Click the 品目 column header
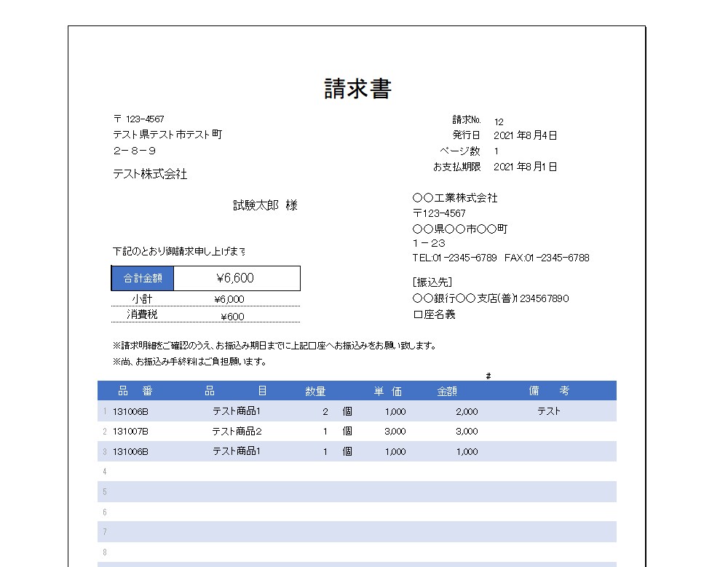The image size is (728, 567). click(x=236, y=391)
